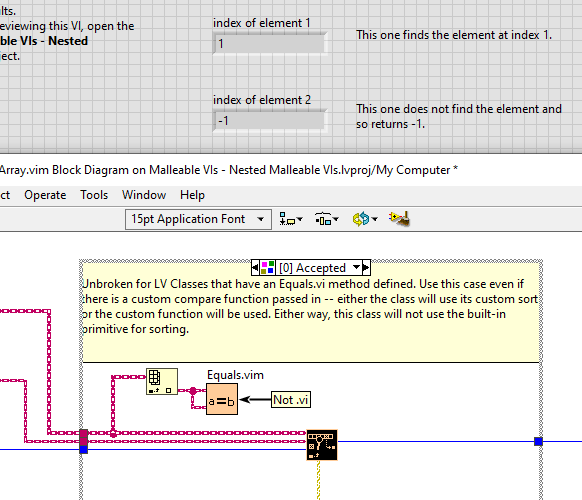The height and width of the screenshot is (500, 582).
Task: Open the Help menu
Action: pyautogui.click(x=192, y=195)
